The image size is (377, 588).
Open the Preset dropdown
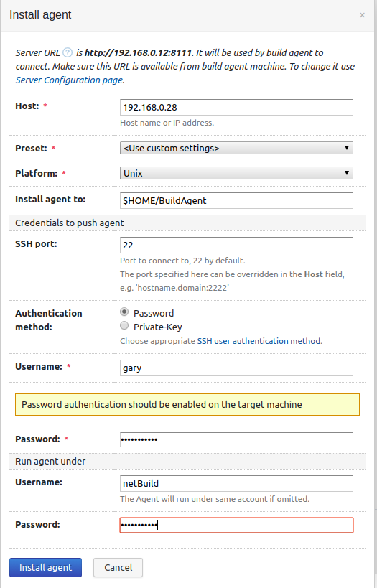tap(236, 148)
